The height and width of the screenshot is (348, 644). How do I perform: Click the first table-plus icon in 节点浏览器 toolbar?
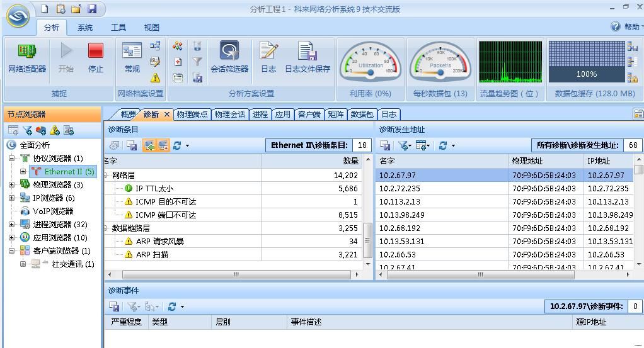(x=13, y=130)
